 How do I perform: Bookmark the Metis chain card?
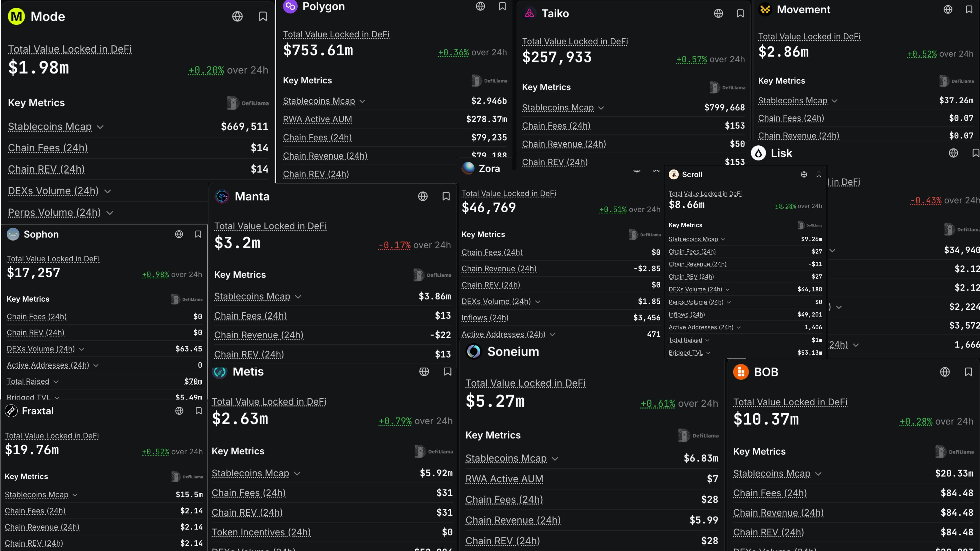(447, 371)
